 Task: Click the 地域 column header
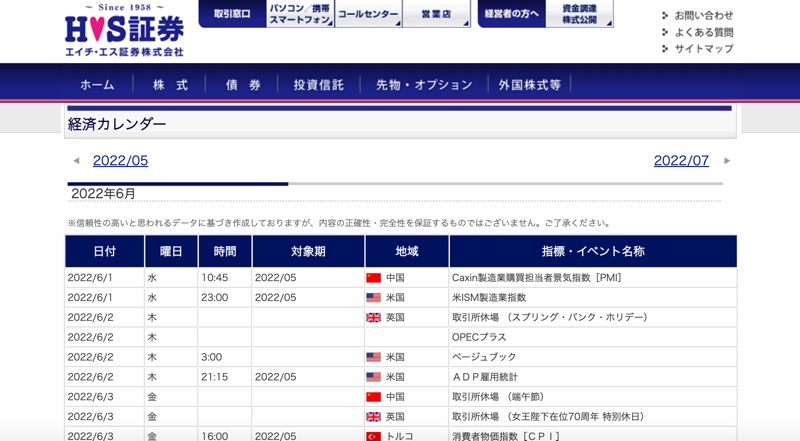point(407,251)
